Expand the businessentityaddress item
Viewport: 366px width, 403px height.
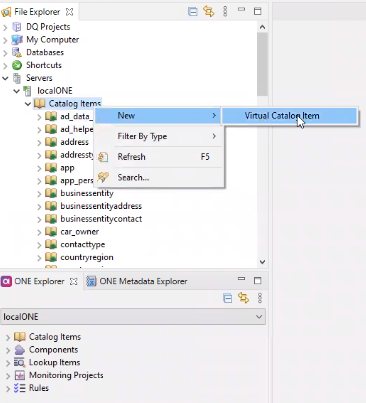(x=39, y=207)
